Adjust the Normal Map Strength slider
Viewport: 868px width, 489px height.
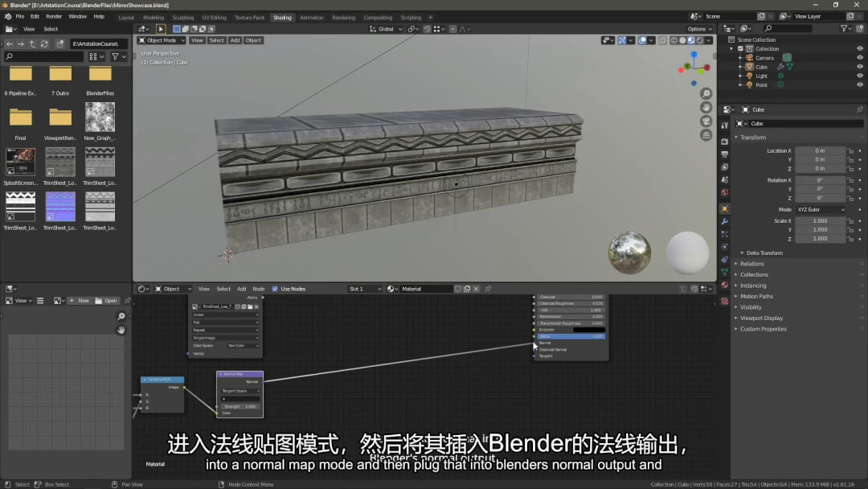(240, 406)
